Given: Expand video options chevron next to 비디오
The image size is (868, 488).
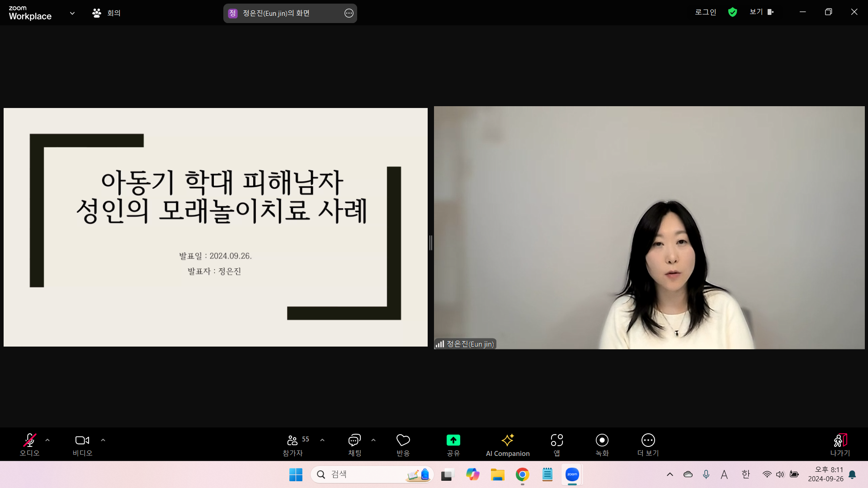Looking at the screenshot, I should pyautogui.click(x=103, y=440).
